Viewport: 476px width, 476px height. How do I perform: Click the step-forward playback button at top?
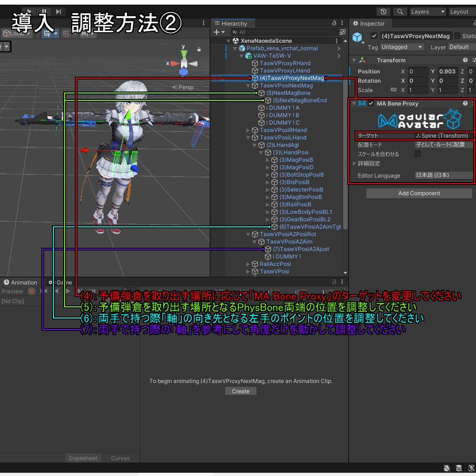59,12
